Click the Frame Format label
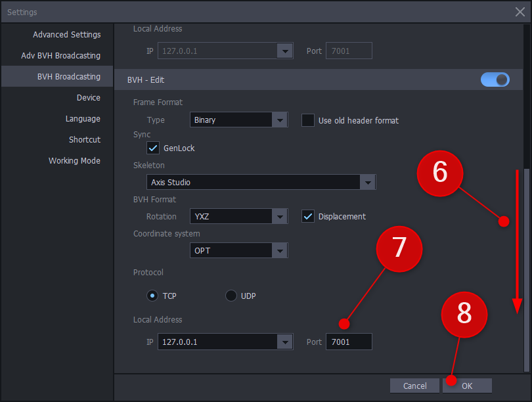 pos(158,102)
